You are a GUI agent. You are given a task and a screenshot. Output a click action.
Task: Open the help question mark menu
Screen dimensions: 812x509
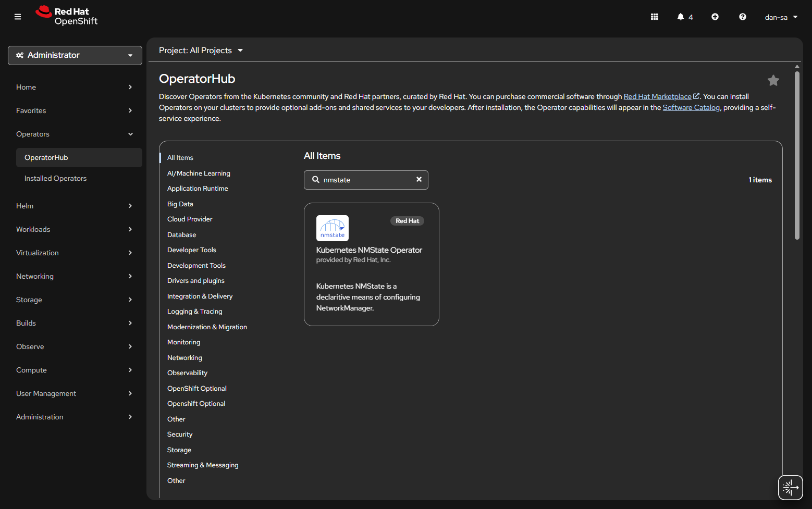[742, 17]
